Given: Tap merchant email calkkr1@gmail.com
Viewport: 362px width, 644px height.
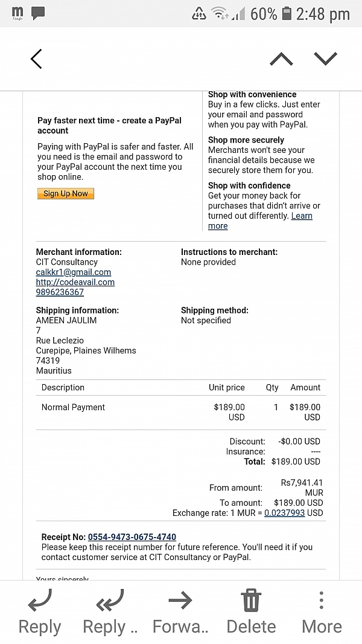Looking at the screenshot, I should pyautogui.click(x=73, y=272).
